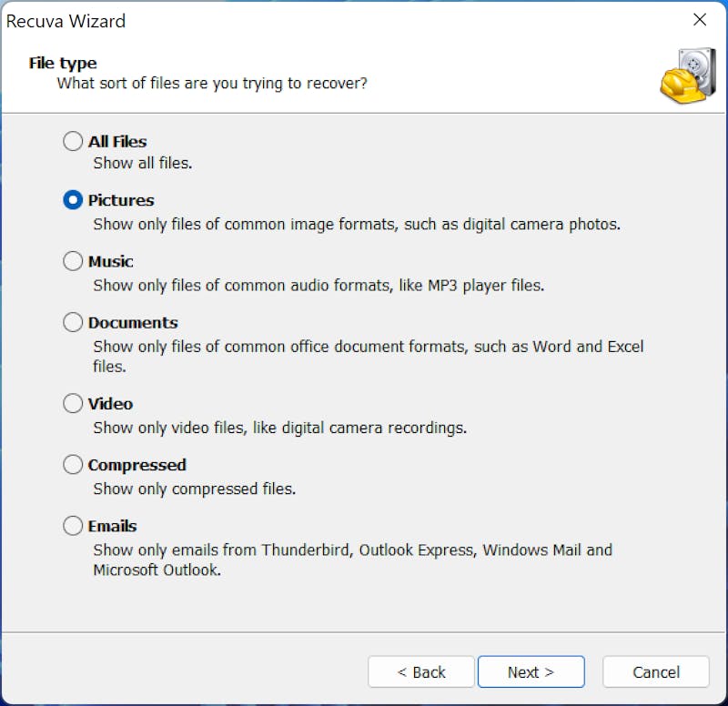Click the Next button
728x706 pixels.
[531, 671]
